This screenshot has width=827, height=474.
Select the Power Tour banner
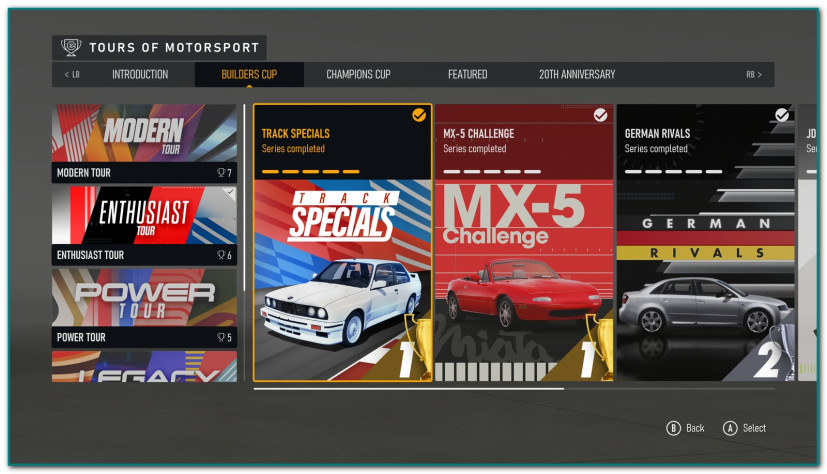click(x=144, y=308)
